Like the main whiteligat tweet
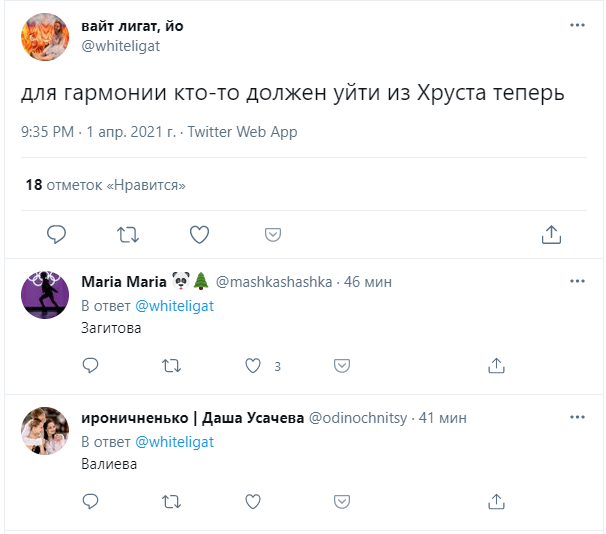 [200, 234]
